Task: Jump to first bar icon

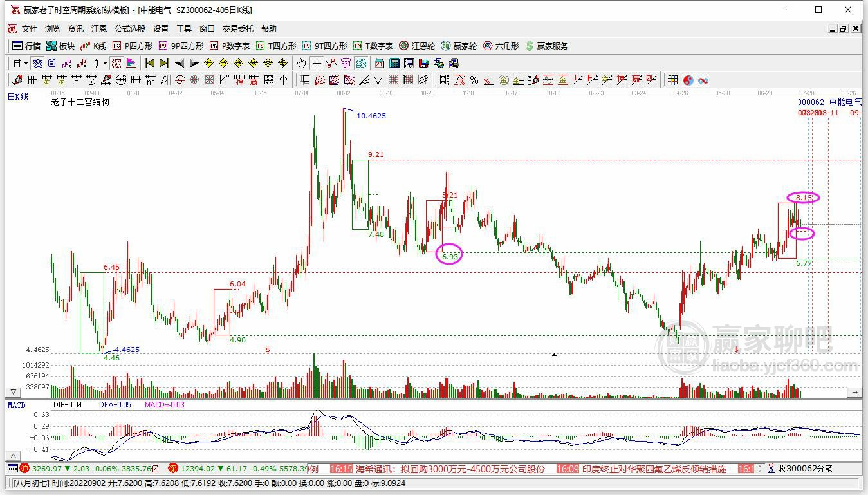Action: pos(149,63)
